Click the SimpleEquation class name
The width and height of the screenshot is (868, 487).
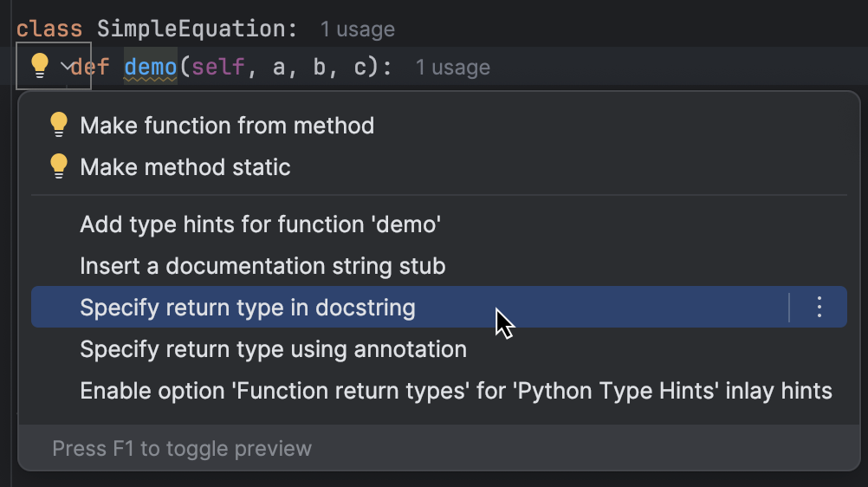pos(191,29)
